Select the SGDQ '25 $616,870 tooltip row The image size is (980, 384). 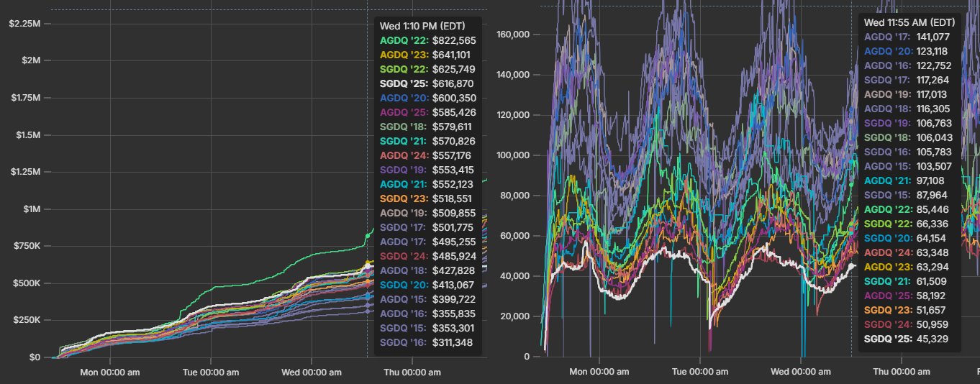click(427, 83)
